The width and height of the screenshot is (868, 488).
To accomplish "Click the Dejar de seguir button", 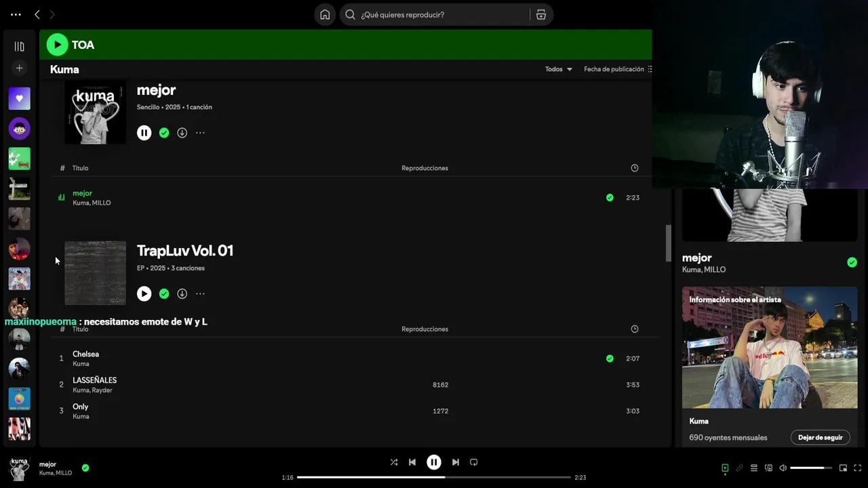I will (820, 438).
